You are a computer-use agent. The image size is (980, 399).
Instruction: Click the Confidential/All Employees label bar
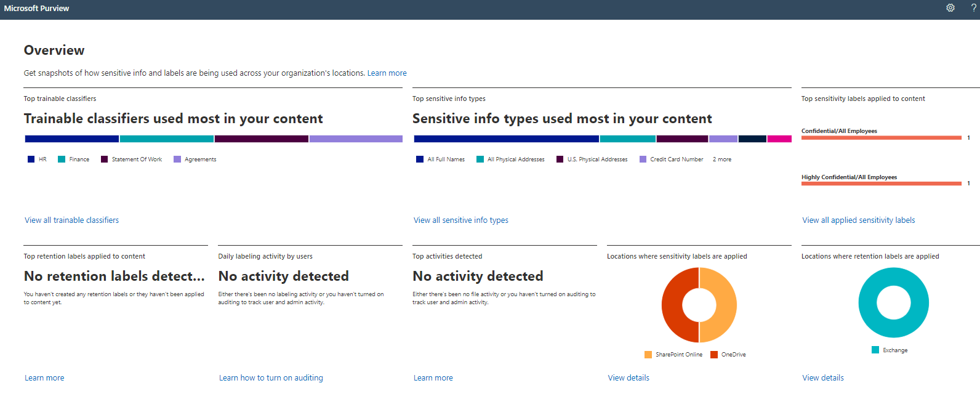[x=881, y=138]
